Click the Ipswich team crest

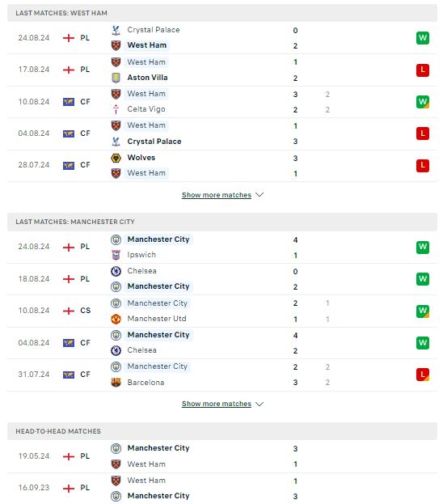coord(116,255)
